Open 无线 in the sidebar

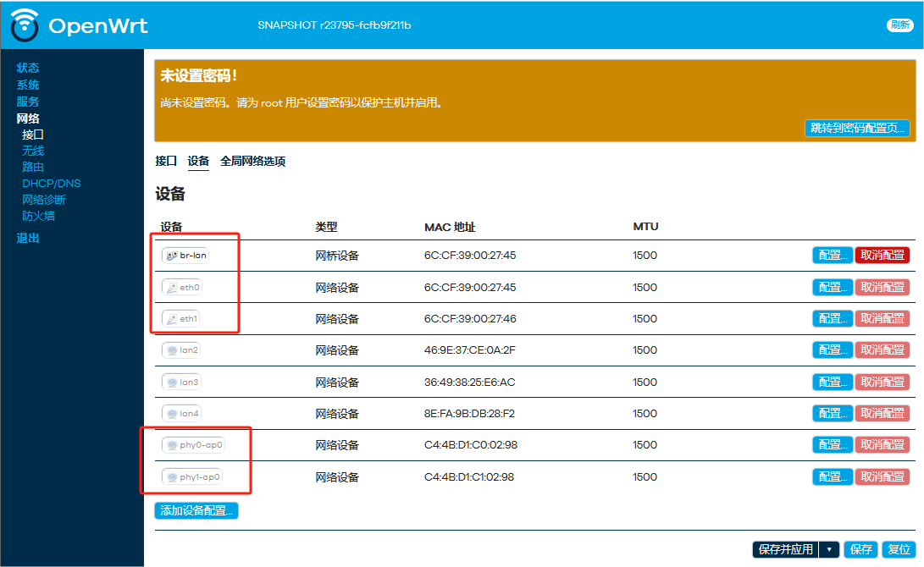click(x=33, y=151)
